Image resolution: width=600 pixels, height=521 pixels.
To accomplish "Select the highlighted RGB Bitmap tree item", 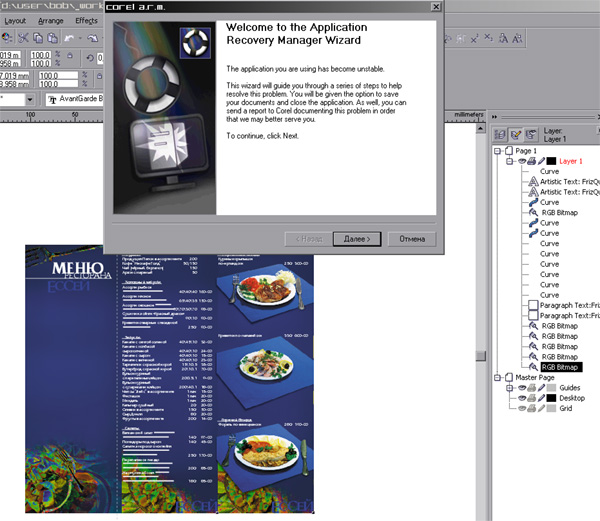I will click(x=561, y=367).
